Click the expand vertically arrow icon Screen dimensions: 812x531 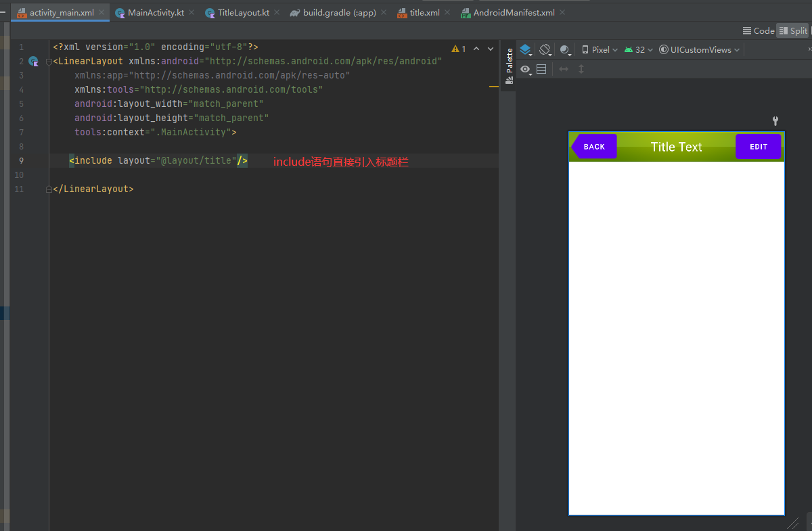pyautogui.click(x=581, y=69)
